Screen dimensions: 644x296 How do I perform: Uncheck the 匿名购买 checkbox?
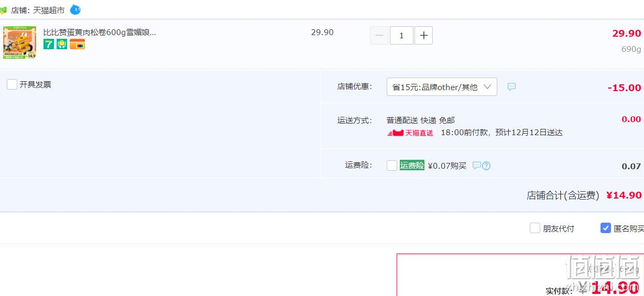point(606,228)
